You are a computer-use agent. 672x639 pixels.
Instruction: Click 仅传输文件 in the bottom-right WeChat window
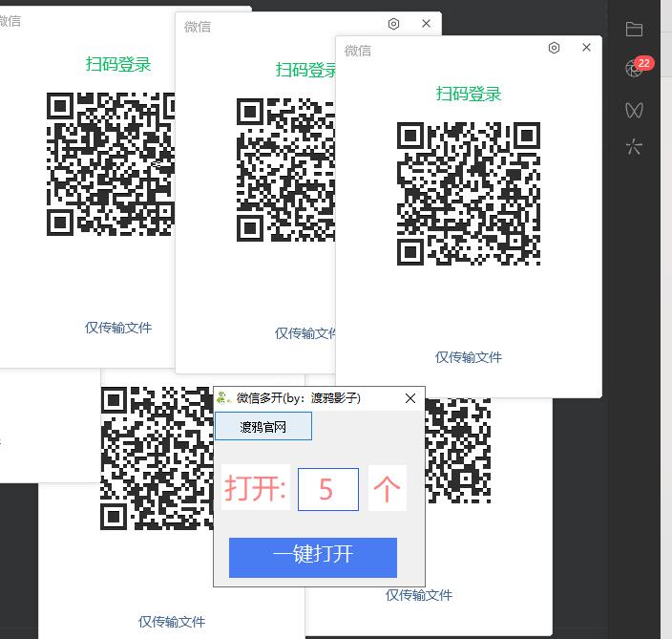click(419, 595)
